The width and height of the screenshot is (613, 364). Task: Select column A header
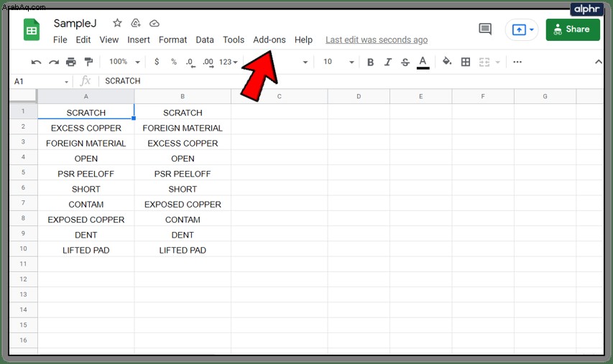86,96
